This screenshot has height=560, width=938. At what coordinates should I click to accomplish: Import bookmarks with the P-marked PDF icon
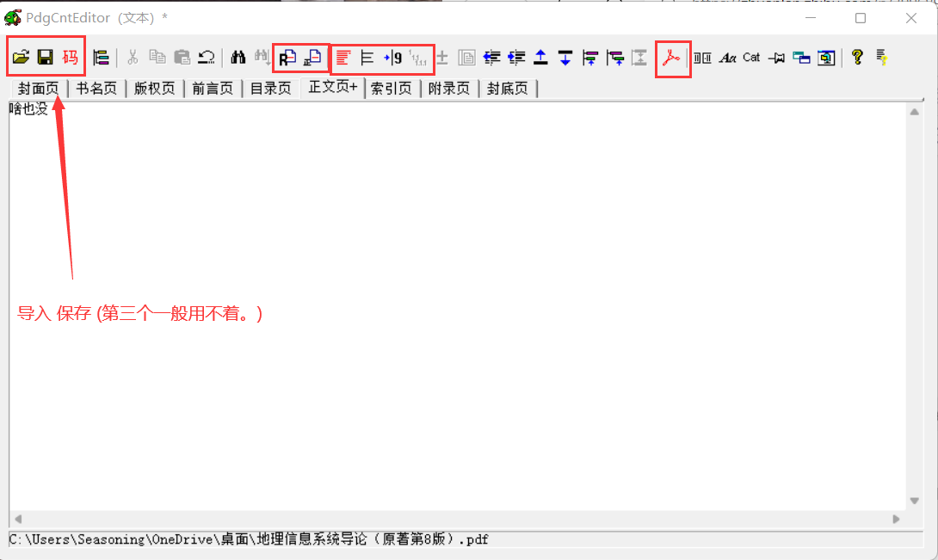[x=287, y=57]
